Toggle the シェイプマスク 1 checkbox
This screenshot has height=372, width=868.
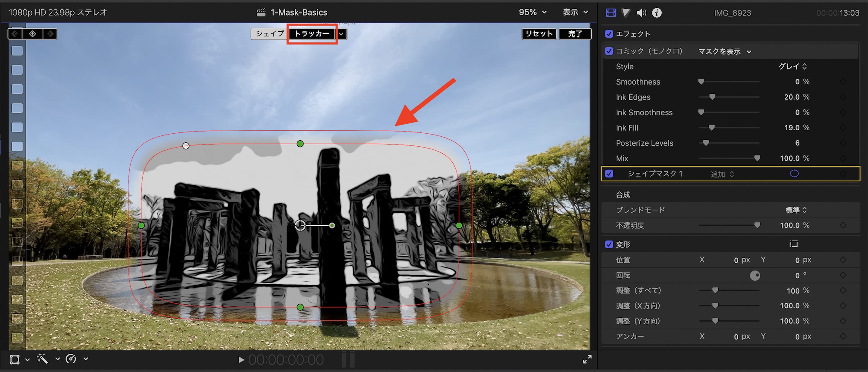[x=609, y=174]
